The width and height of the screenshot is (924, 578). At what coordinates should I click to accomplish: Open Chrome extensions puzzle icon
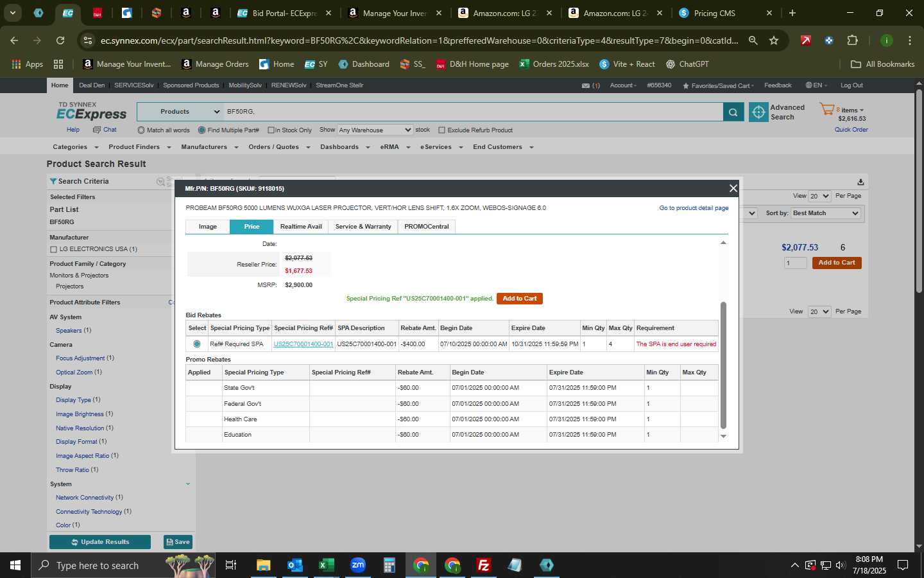(852, 40)
